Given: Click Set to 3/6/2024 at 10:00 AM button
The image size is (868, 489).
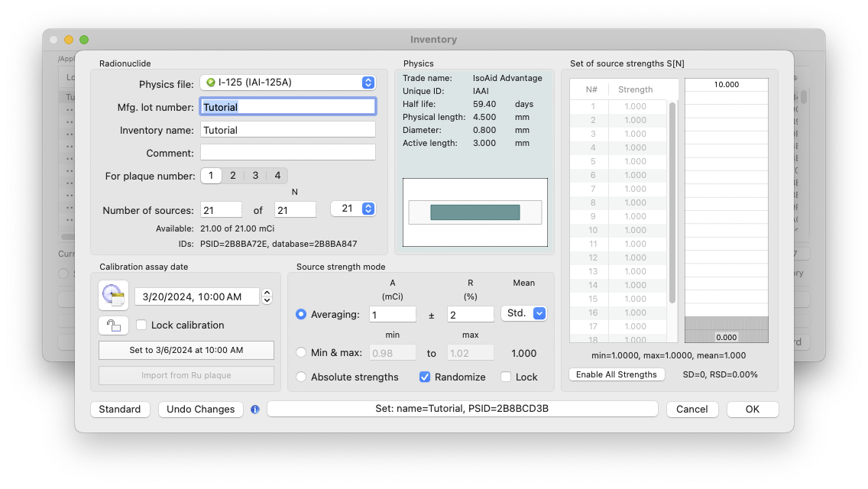Looking at the screenshot, I should (186, 350).
